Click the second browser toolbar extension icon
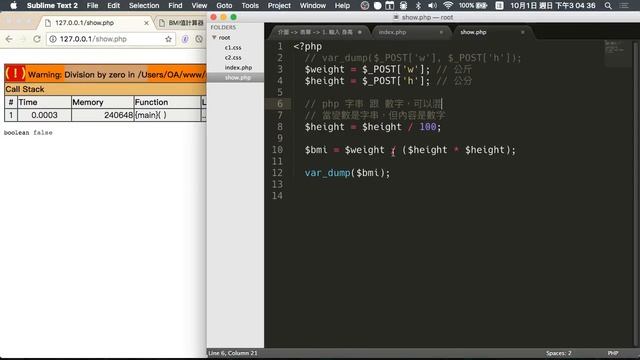The height and width of the screenshot is (360, 640). (x=199, y=39)
